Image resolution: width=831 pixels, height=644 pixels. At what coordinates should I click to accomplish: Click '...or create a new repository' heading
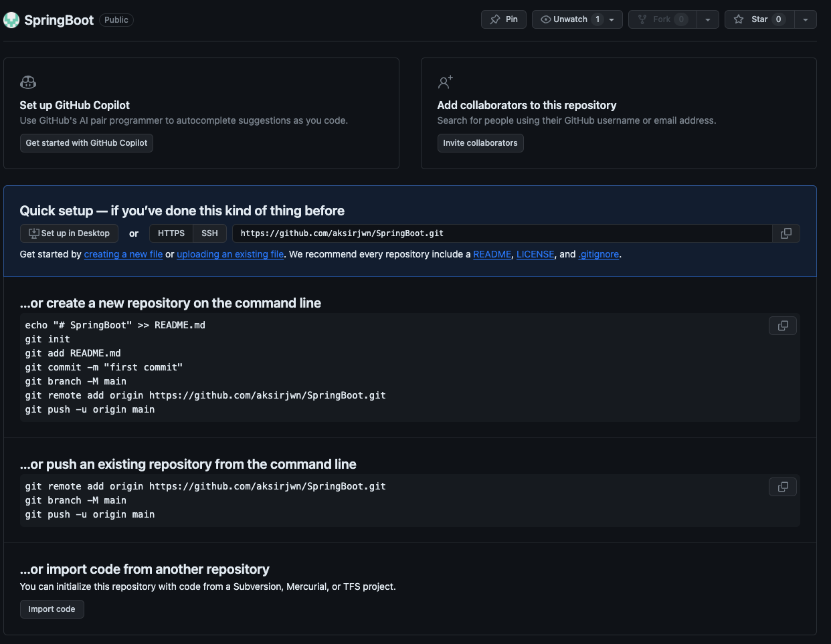pyautogui.click(x=171, y=303)
